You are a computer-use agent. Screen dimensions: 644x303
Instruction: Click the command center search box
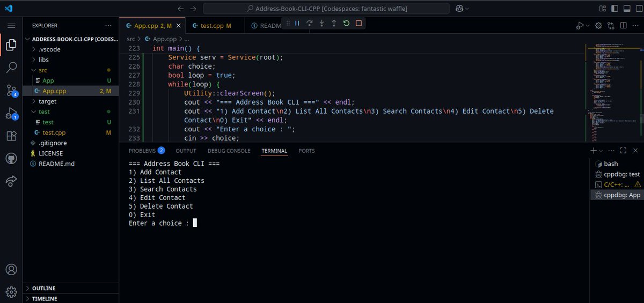(326, 9)
